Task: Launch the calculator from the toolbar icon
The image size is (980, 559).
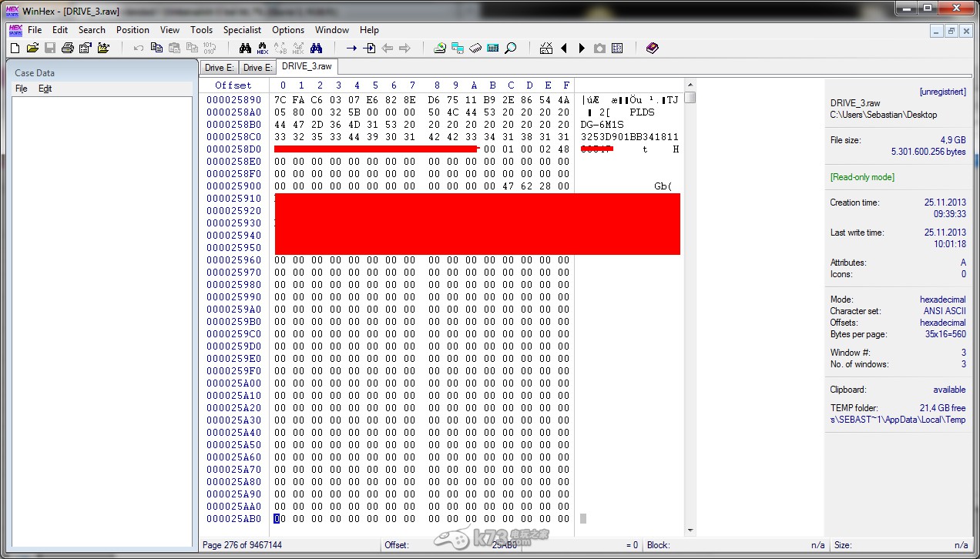Action: pos(493,48)
